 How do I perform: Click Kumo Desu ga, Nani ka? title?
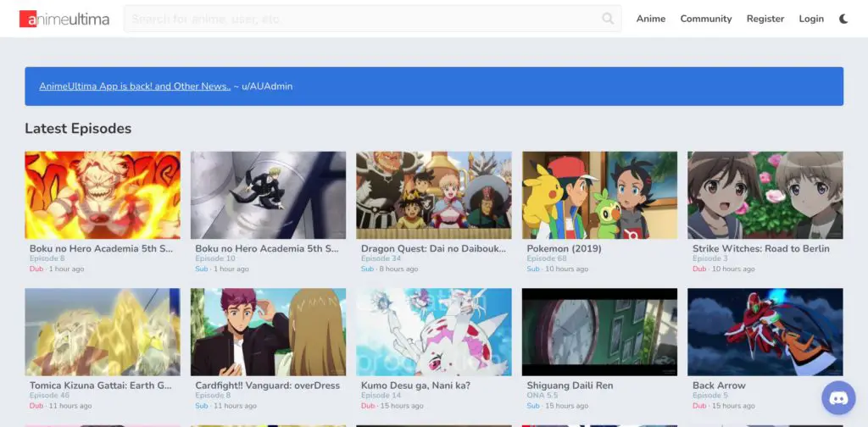pos(415,385)
